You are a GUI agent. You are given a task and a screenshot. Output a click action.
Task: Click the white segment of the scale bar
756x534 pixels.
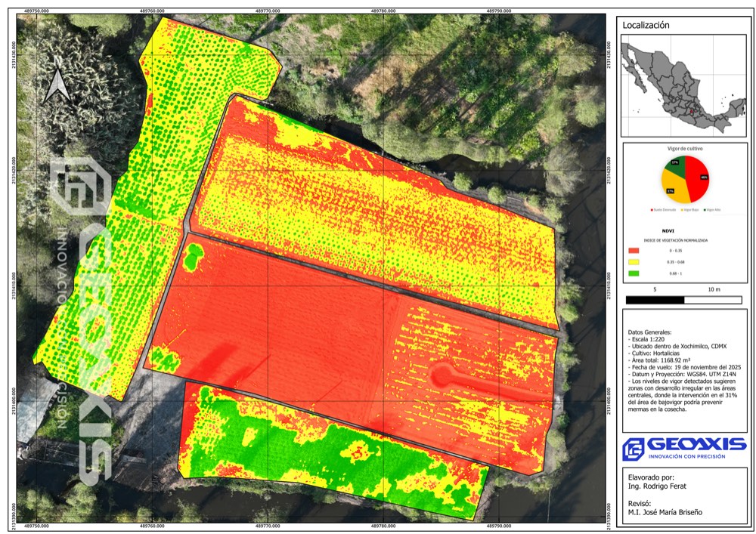tap(713, 300)
